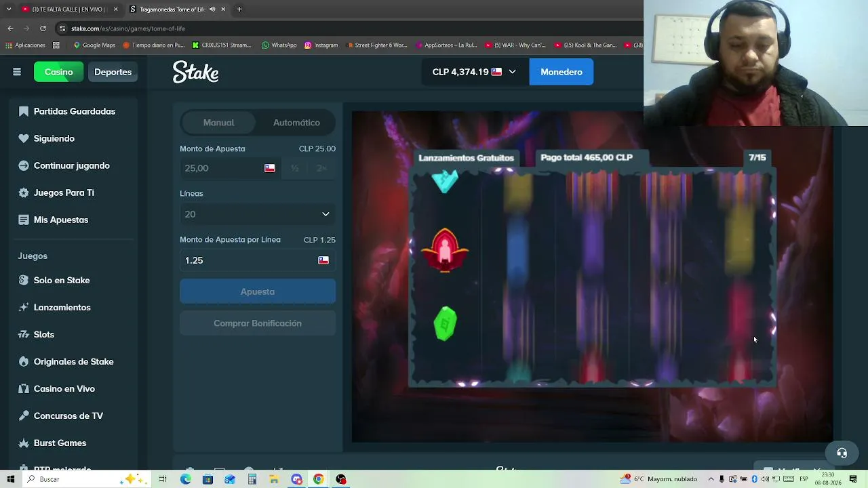The height and width of the screenshot is (488, 868).
Task: Open the Street Fighter 6 bookmark
Action: [376, 45]
